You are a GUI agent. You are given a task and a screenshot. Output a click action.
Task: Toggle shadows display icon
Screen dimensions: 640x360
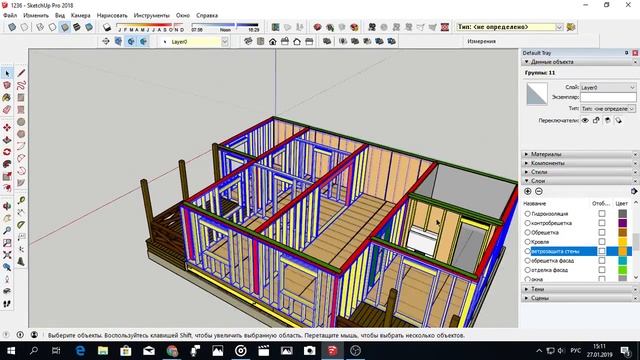point(107,27)
